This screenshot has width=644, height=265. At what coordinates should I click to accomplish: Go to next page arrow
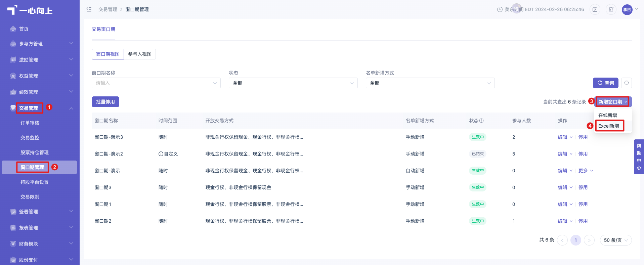point(589,240)
